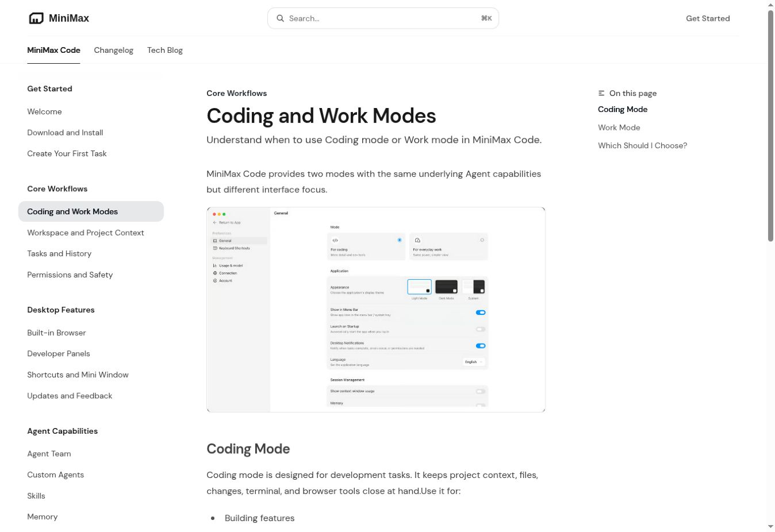Jump to Coding Mode in the page outline
Screen dimensions: 775x532
point(623,109)
